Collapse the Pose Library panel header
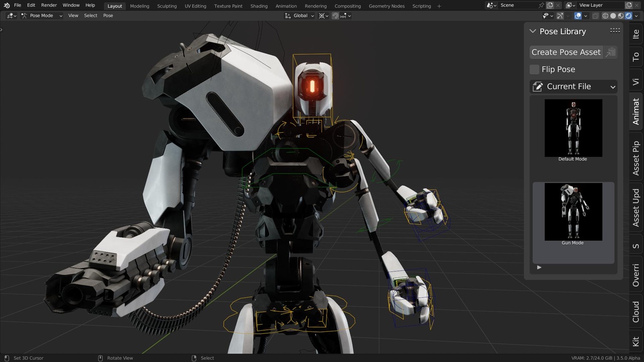Screen dimensions: 644x362 [533, 31]
